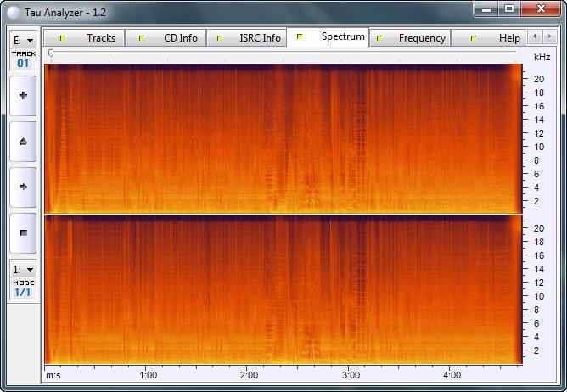Open the CD Info tab
Screen dimensions: 567x392
[x=171, y=38]
